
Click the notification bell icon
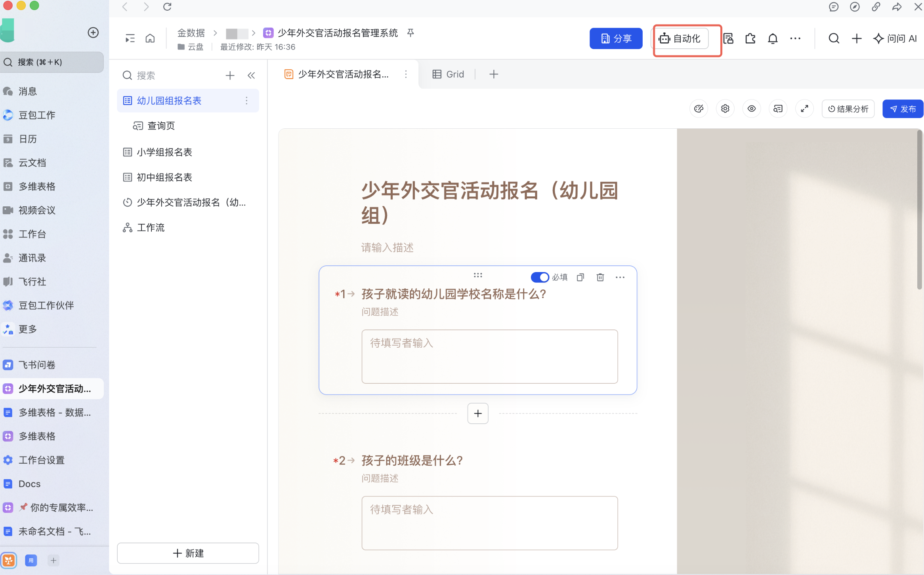[x=773, y=38]
